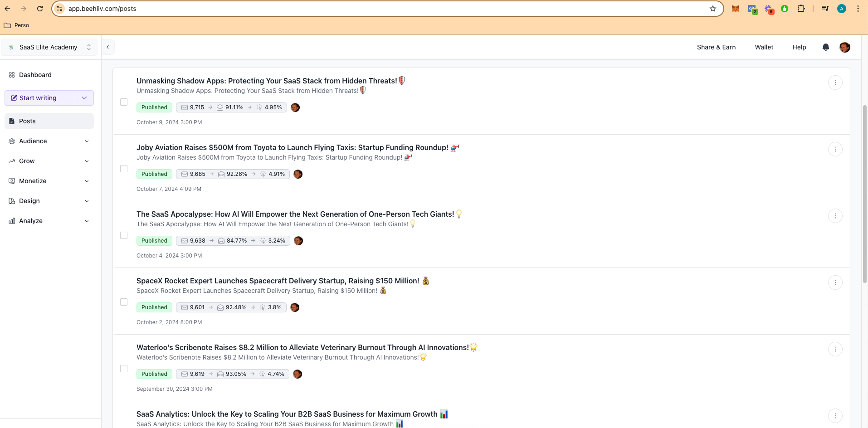Mark the Waterloo's Scribenote post checkbox
This screenshot has height=428, width=868.
tap(124, 369)
